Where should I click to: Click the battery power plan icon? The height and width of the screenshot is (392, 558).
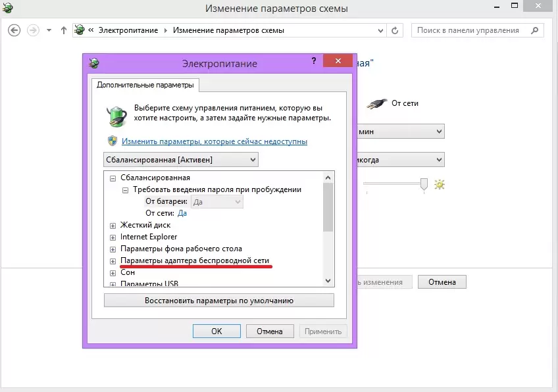pos(116,114)
